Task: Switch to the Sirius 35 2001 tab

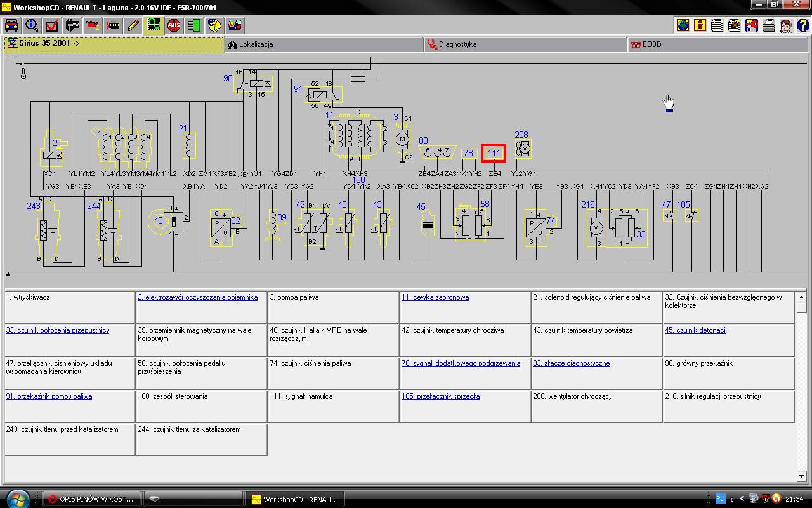Action: point(114,44)
